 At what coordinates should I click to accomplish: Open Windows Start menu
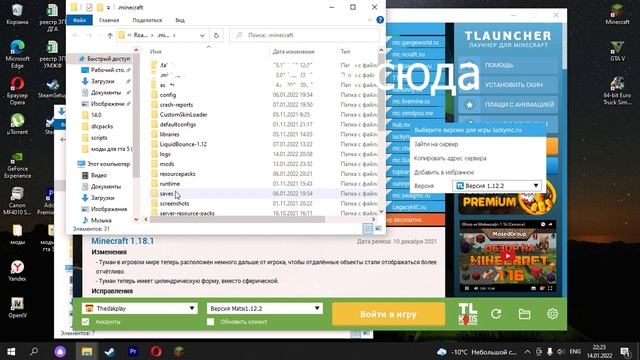11,351
